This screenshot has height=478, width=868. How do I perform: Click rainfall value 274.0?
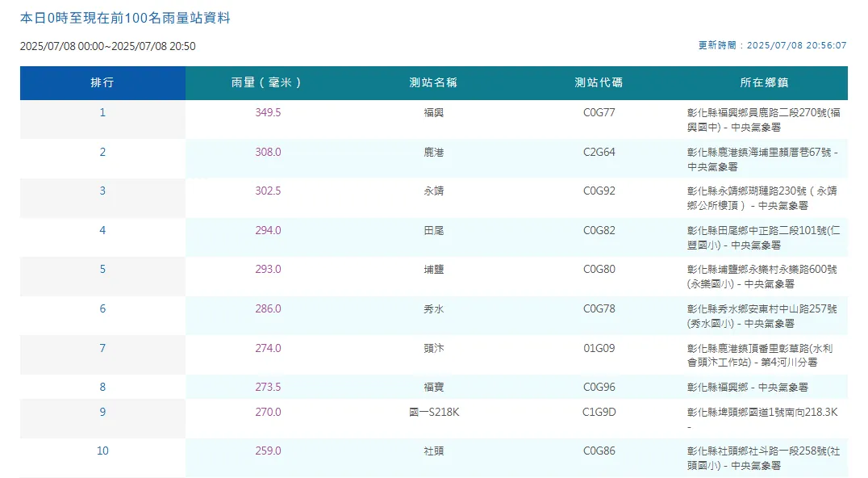[268, 348]
